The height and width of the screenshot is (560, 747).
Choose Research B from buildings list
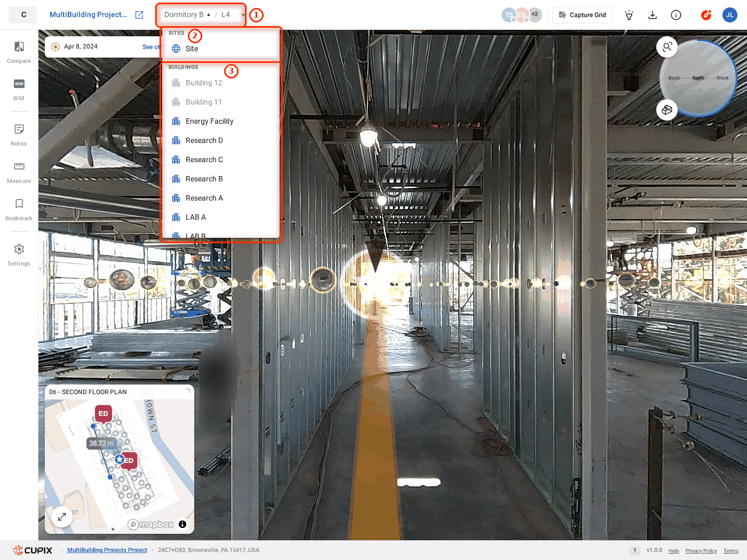point(221,179)
